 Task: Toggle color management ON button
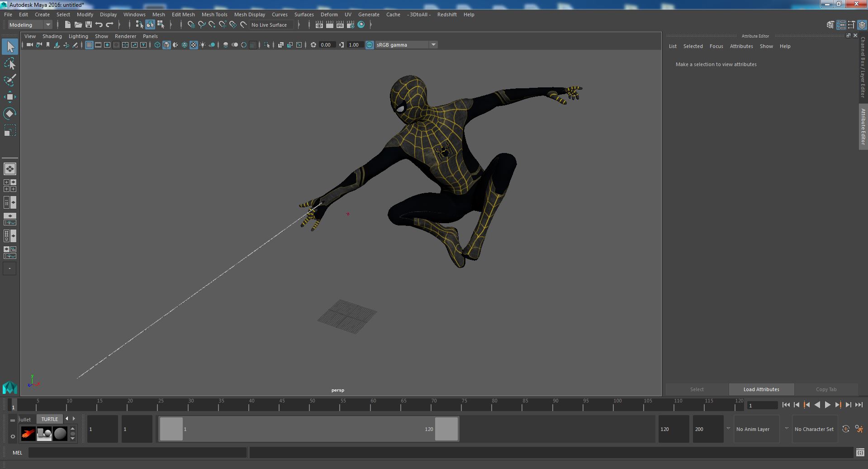tap(370, 45)
